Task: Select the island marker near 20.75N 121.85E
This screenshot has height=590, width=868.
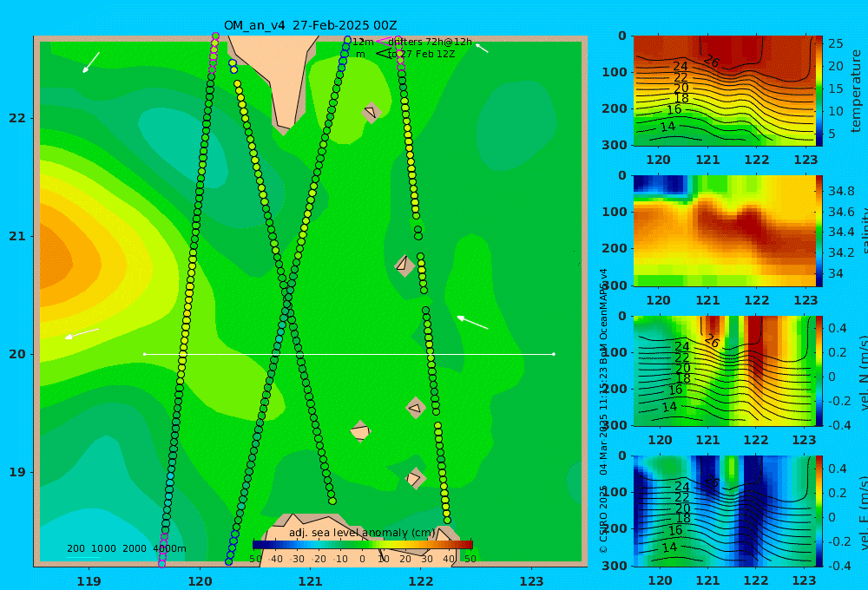Action: pyautogui.click(x=404, y=265)
